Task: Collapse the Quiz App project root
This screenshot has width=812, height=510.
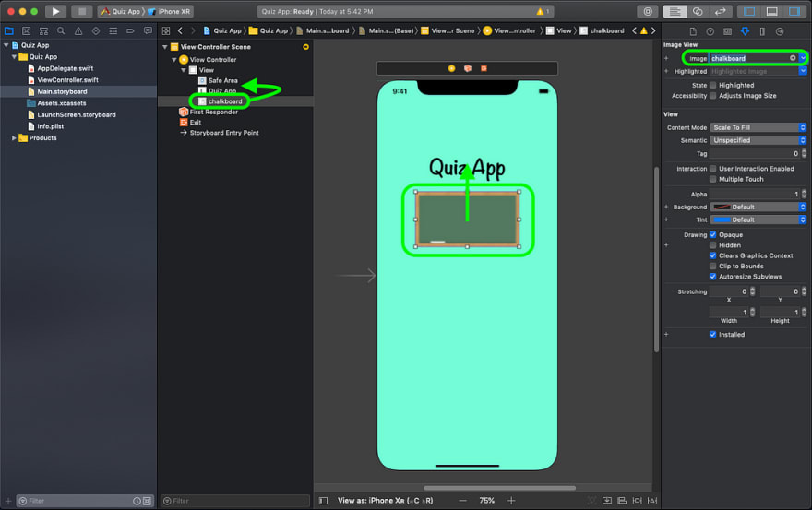Action: point(6,45)
